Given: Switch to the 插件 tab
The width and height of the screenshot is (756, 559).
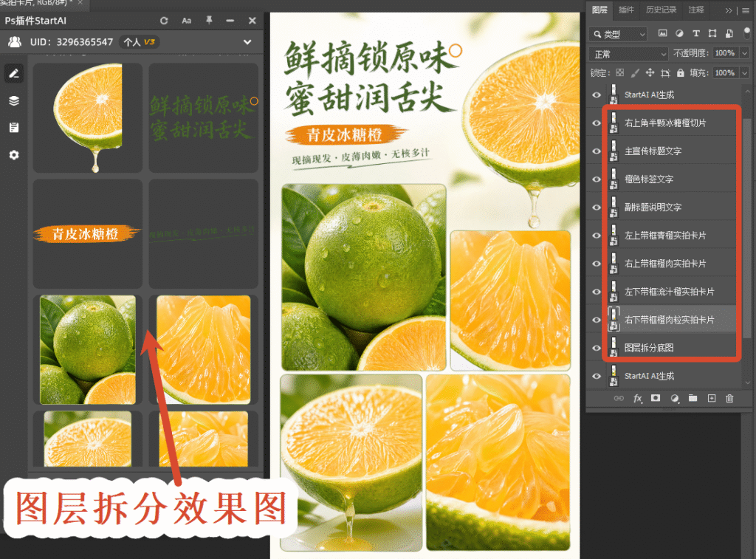Looking at the screenshot, I should click(626, 10).
